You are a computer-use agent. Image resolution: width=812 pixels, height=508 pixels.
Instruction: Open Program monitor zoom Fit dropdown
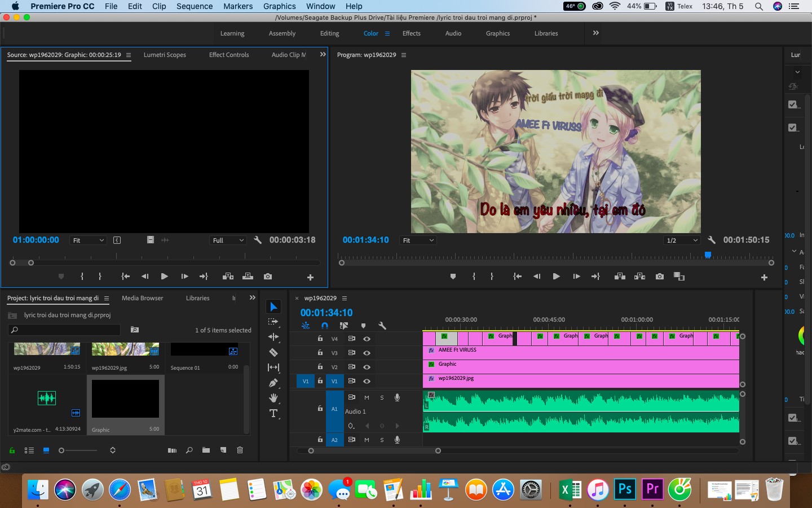[418, 240]
